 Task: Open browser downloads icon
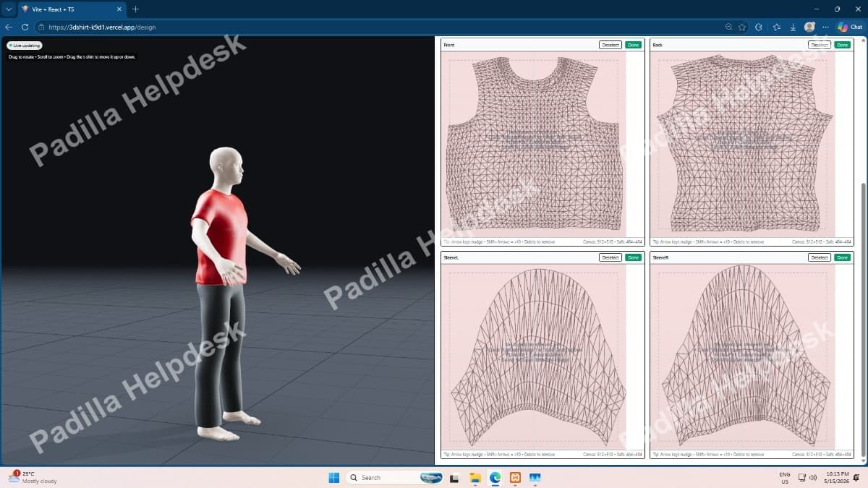[793, 27]
